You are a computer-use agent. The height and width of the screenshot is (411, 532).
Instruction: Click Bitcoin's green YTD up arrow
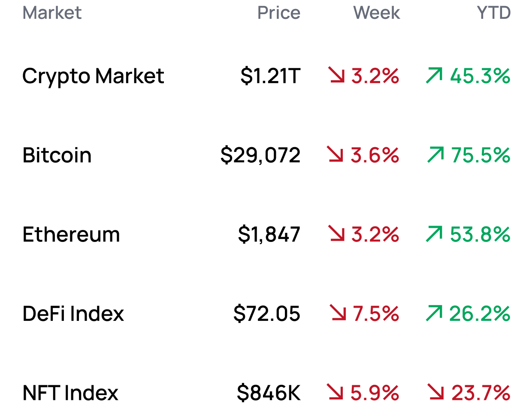pos(435,154)
